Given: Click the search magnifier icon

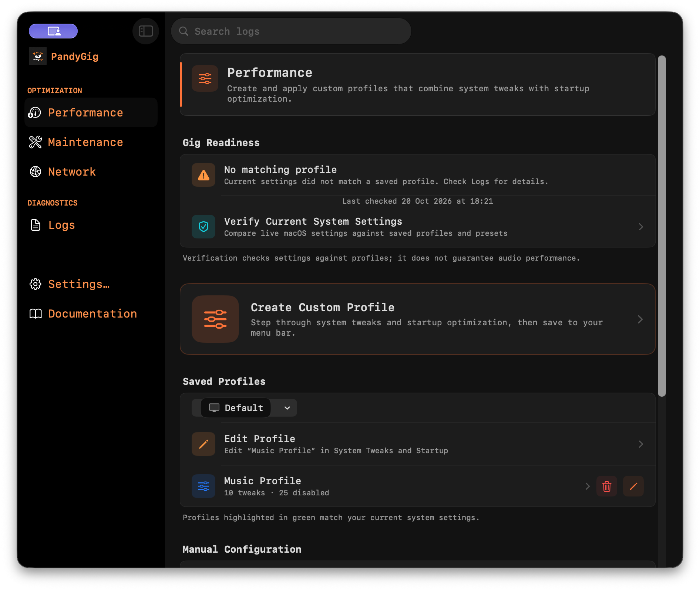Looking at the screenshot, I should [x=184, y=31].
